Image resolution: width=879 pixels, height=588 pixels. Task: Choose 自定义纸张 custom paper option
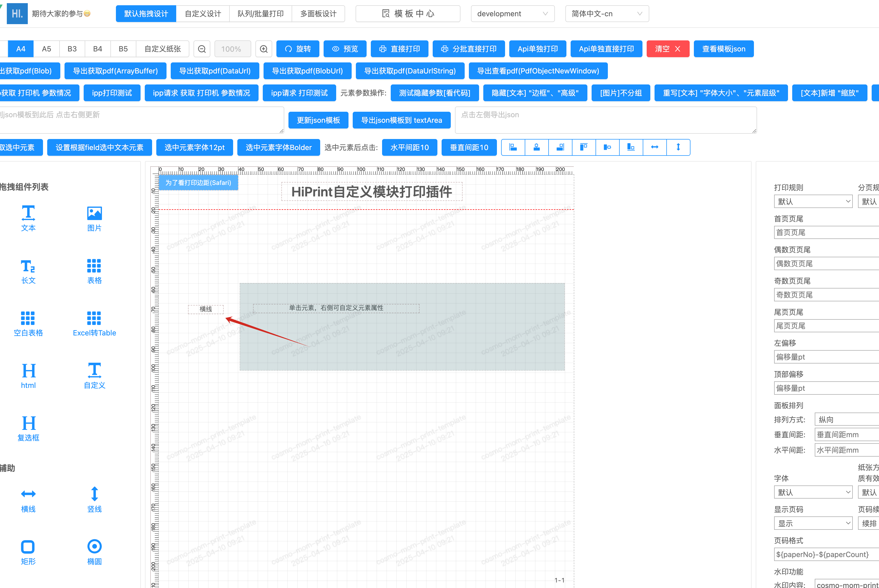162,49
